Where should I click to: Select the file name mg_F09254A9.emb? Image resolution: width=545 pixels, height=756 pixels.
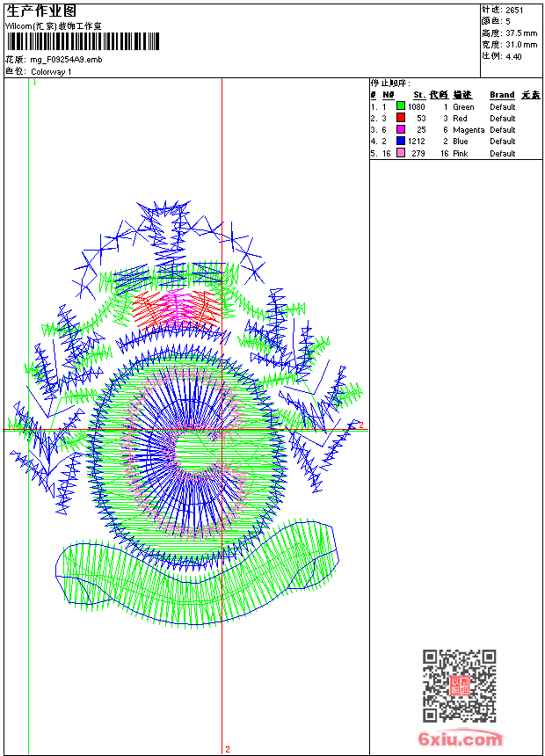point(66,60)
